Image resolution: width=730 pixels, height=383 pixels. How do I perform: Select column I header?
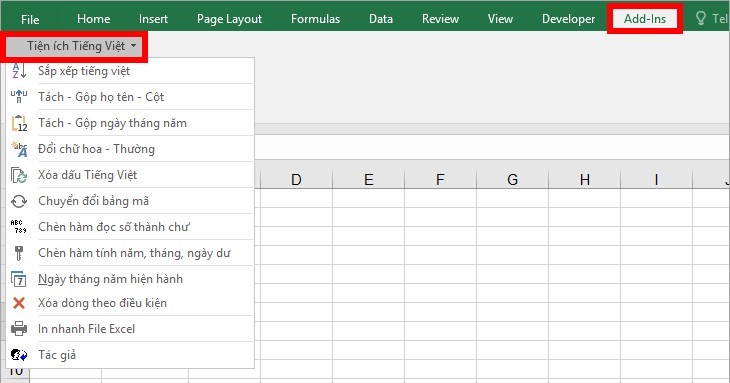click(656, 179)
